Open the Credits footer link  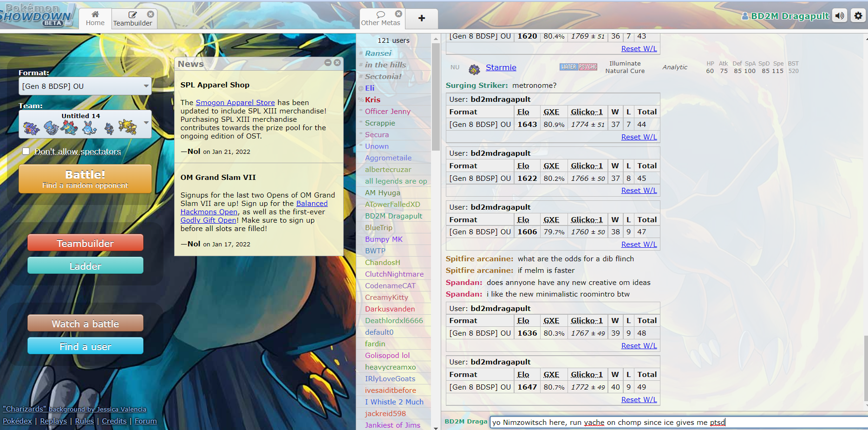pyautogui.click(x=114, y=421)
